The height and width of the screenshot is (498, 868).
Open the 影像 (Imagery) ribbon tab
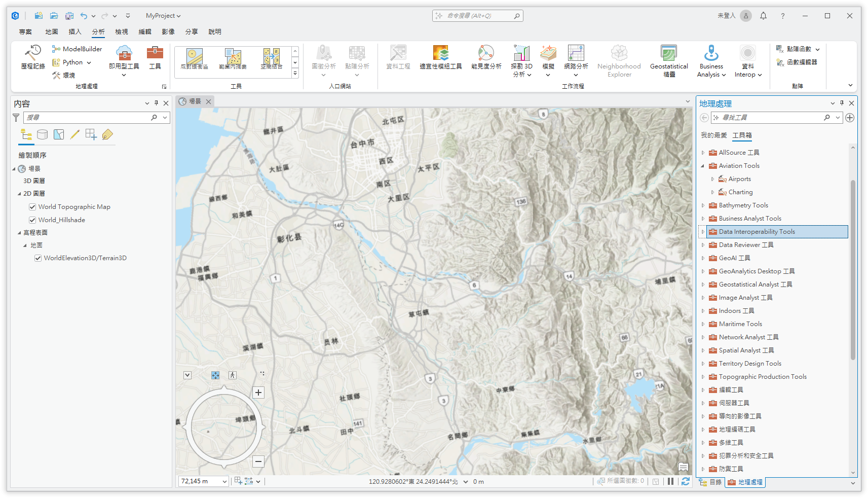coord(168,32)
